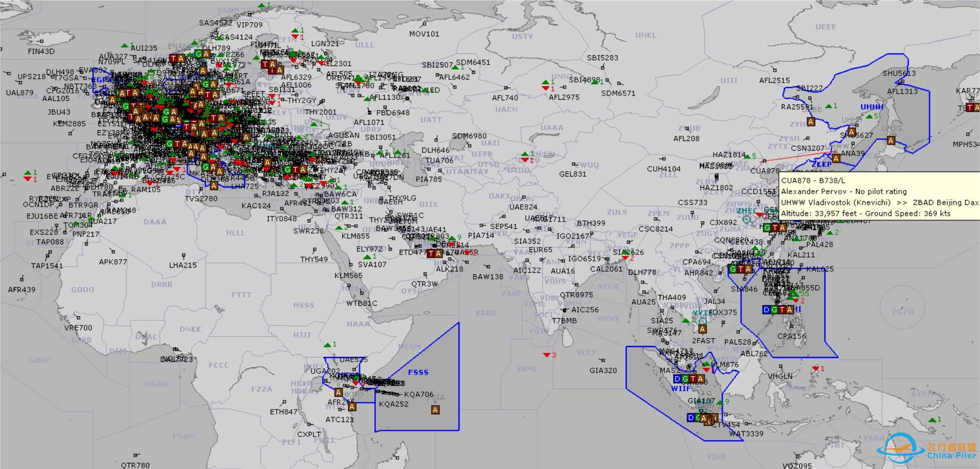This screenshot has width=980, height=469.
Task: Click red triangle 1 east of VHGLN
Action: [815, 368]
